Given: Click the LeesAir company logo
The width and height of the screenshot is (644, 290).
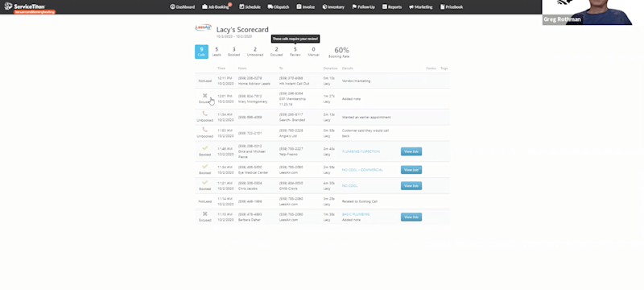Looking at the screenshot, I should coord(204,28).
